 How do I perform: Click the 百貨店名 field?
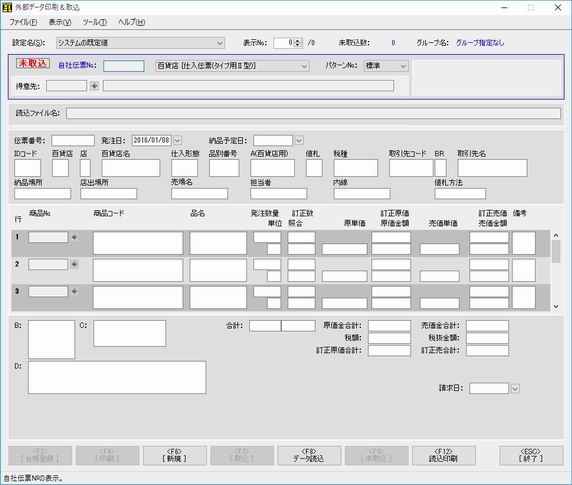click(131, 168)
